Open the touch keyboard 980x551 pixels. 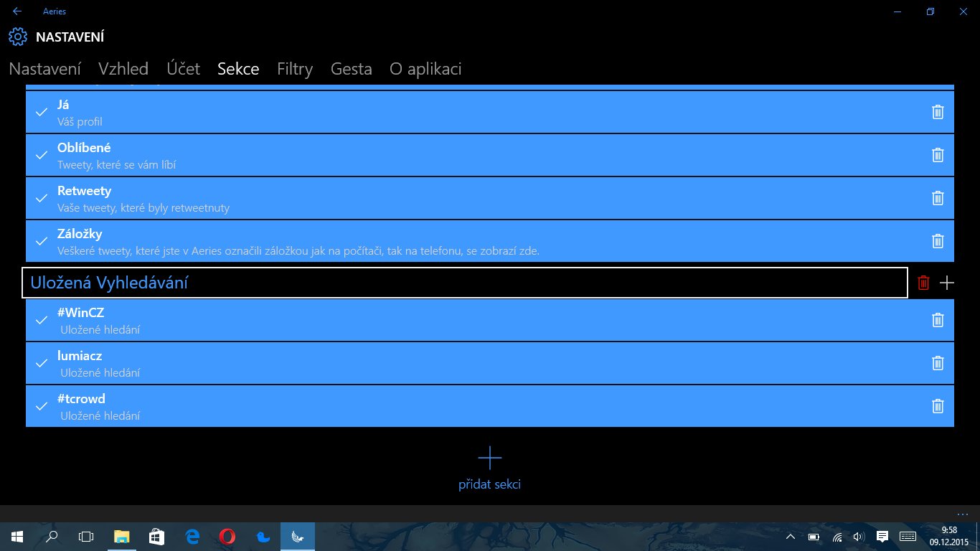pyautogui.click(x=908, y=537)
